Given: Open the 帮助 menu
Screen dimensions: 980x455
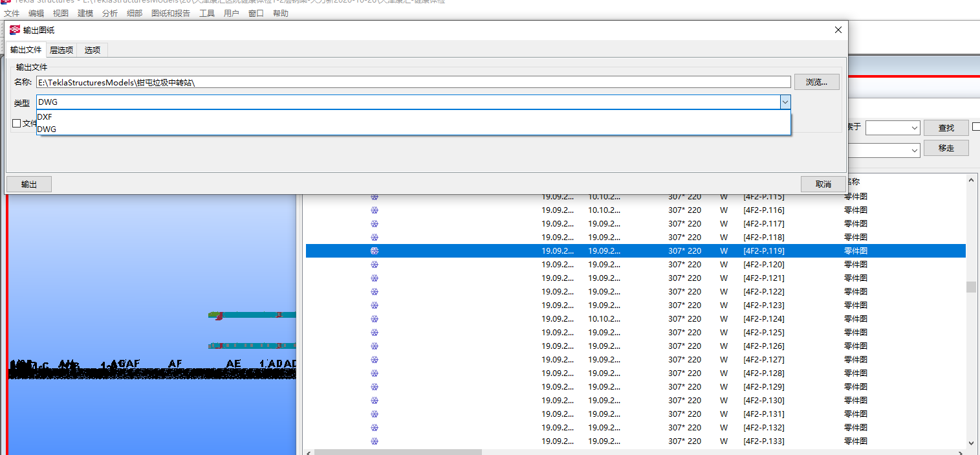Looking at the screenshot, I should [281, 13].
